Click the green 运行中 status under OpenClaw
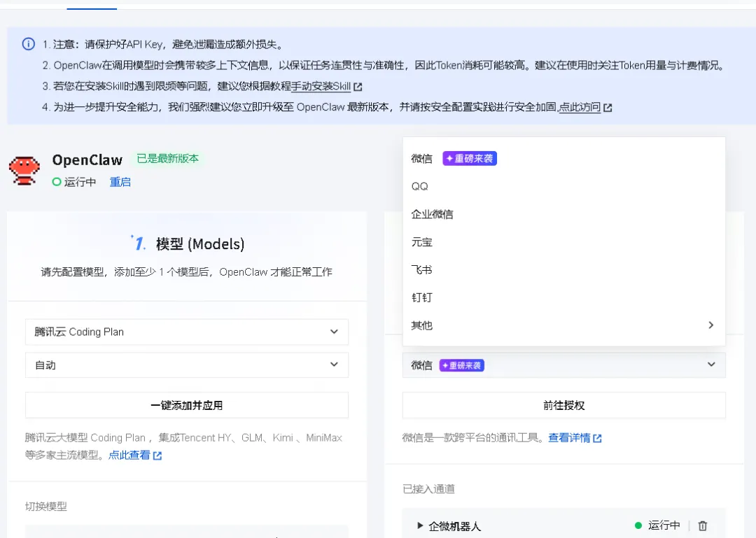The width and height of the screenshot is (756, 538). pyautogui.click(x=74, y=182)
